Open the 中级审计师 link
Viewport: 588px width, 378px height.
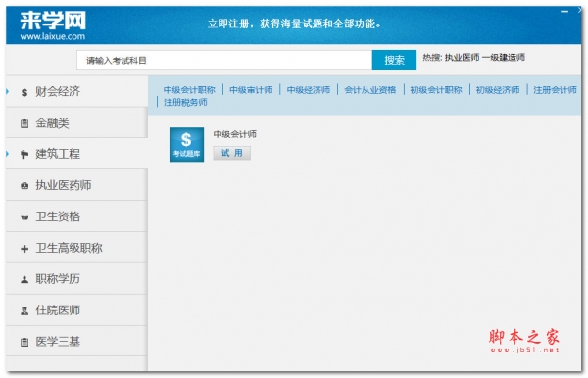251,90
